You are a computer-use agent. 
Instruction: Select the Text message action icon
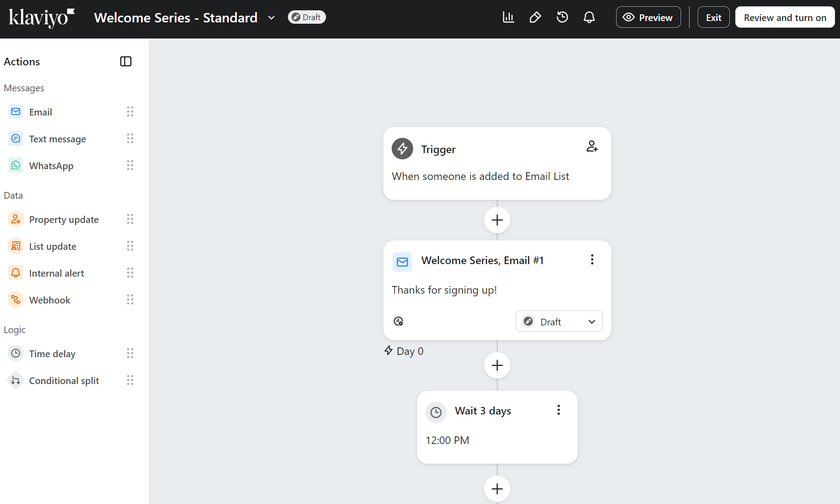(x=16, y=138)
